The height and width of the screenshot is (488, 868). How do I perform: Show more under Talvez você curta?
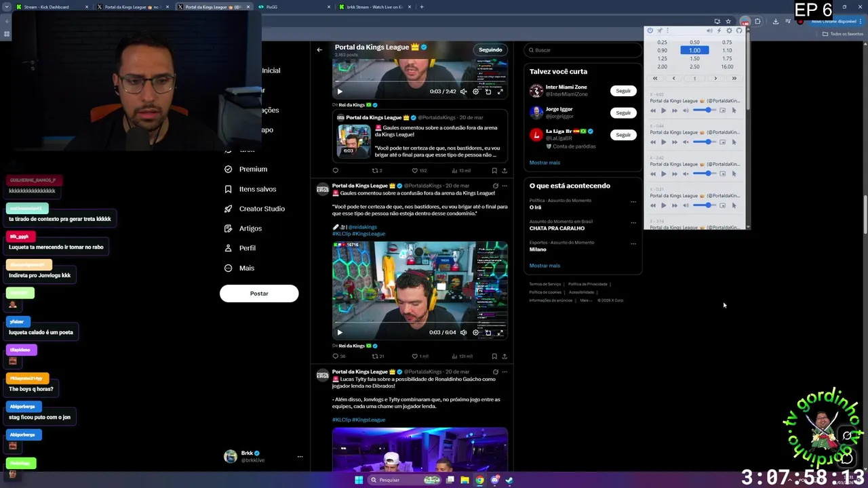(545, 163)
